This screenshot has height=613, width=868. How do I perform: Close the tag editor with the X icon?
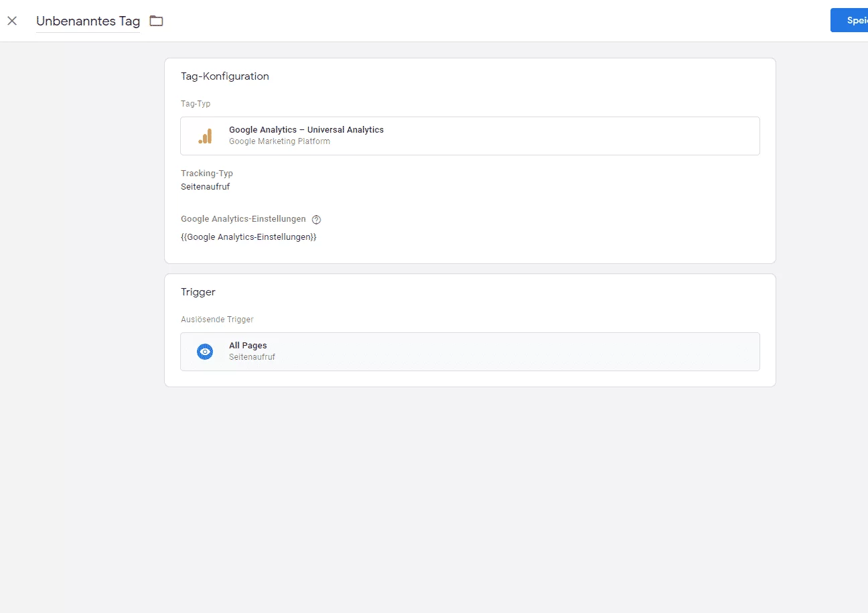(x=12, y=21)
